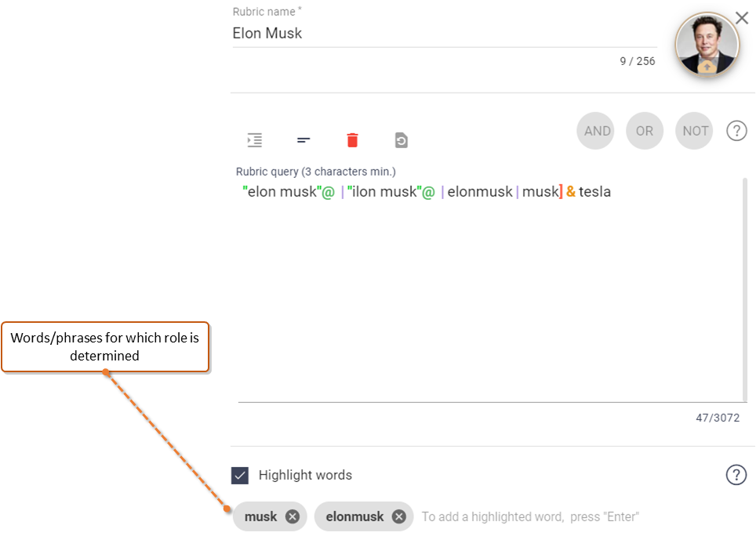Screen dimensions: 756x536
Task: Insert the AND operator
Action: coord(595,131)
